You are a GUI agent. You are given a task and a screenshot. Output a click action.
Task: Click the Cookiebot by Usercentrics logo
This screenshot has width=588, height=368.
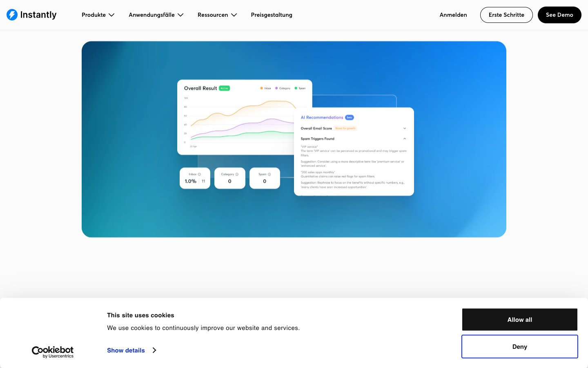click(52, 352)
